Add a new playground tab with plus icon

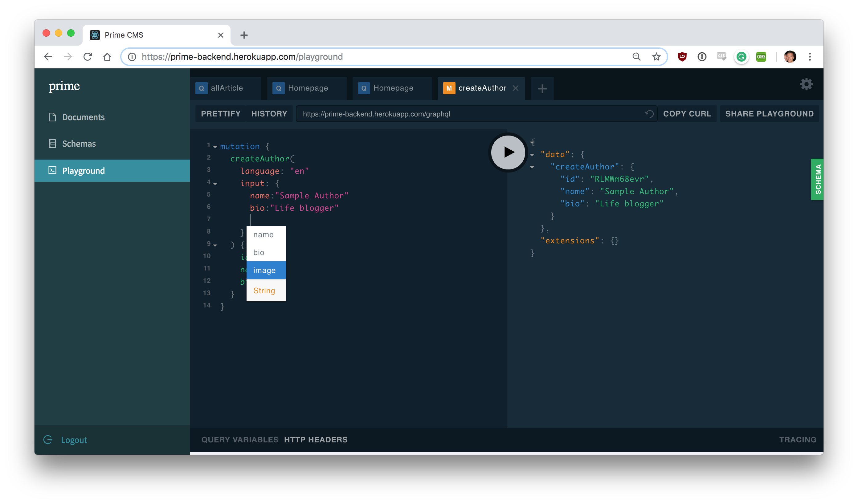point(542,88)
